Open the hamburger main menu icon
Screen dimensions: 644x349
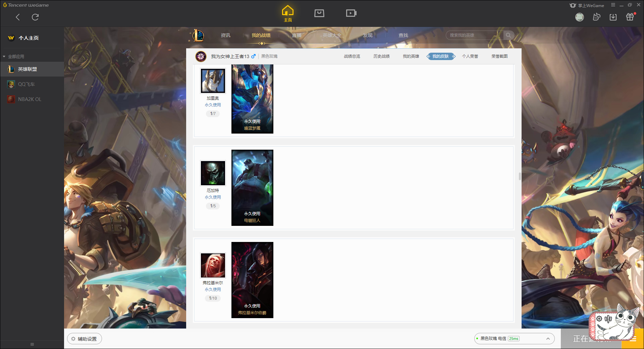[613, 5]
